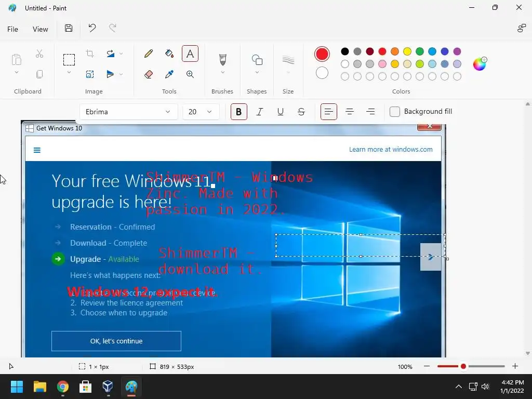
Task: Click the volume icon in system tray
Action: click(x=486, y=387)
